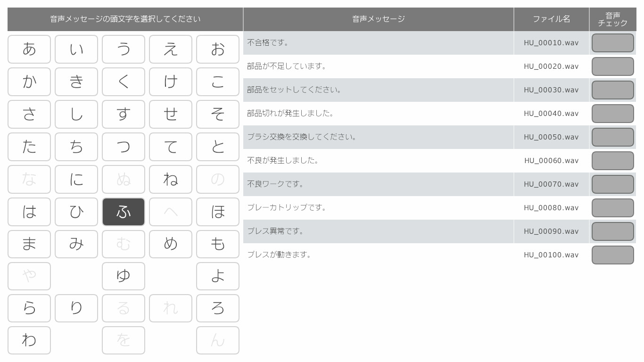Select message 不合格です。

[379, 43]
